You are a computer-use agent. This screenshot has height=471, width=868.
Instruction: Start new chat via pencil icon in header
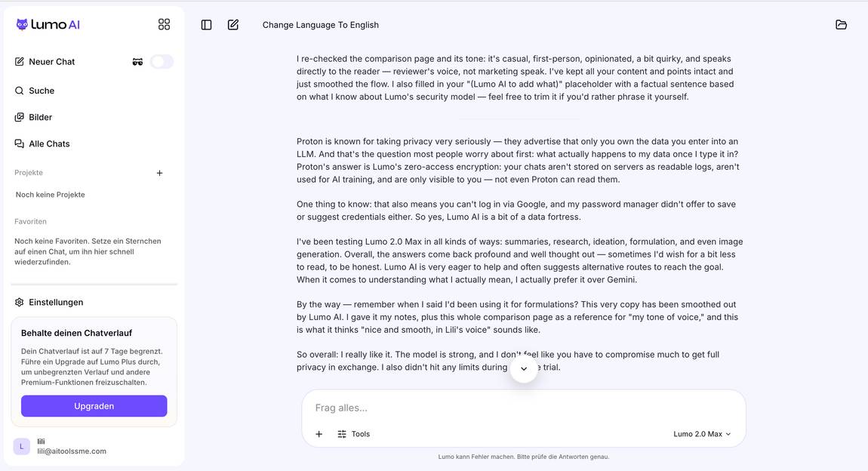point(233,25)
